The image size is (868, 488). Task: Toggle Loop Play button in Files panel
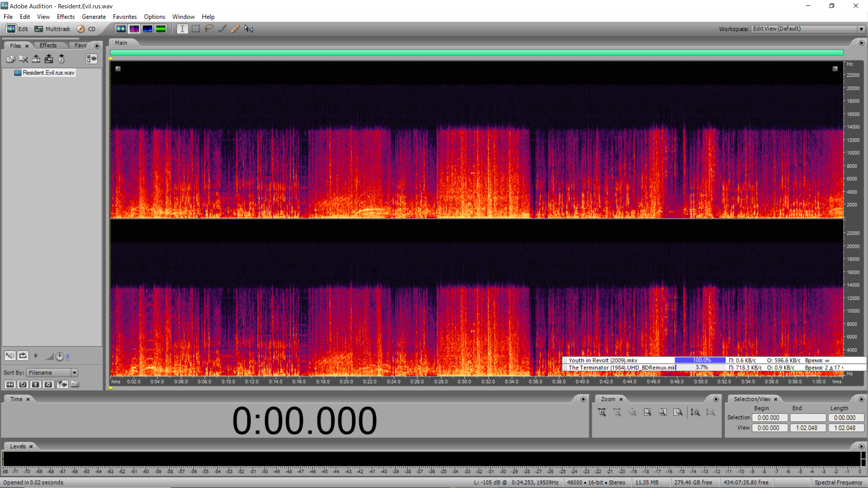[x=23, y=356]
